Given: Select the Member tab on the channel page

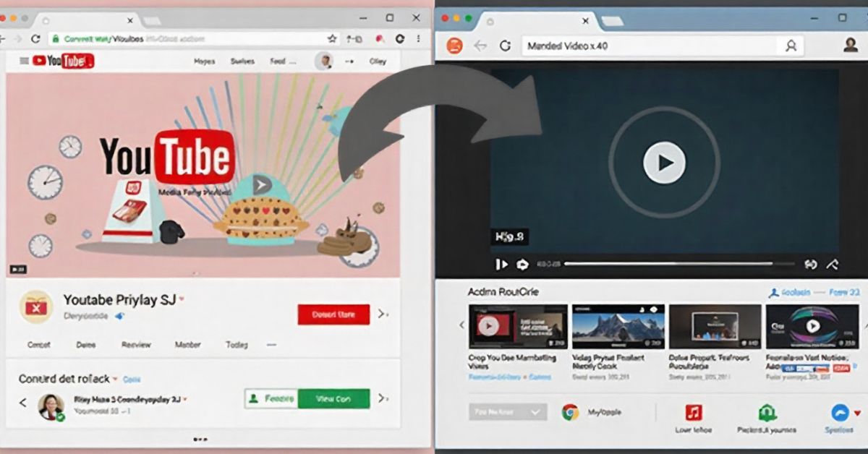Looking at the screenshot, I should coord(187,345).
